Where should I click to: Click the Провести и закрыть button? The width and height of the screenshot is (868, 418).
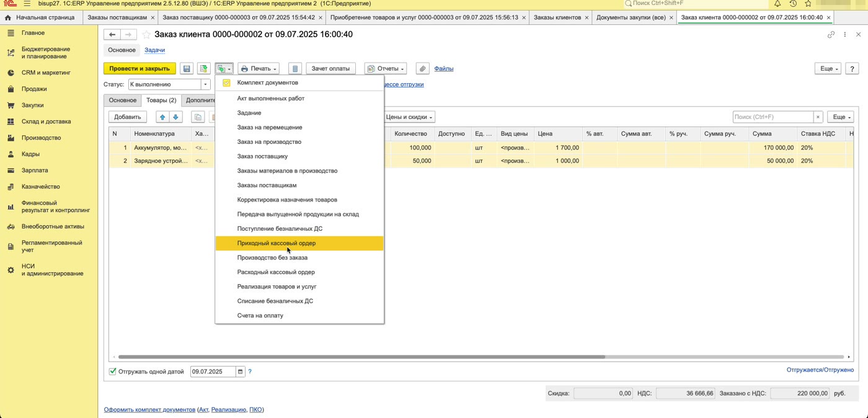[x=139, y=68]
